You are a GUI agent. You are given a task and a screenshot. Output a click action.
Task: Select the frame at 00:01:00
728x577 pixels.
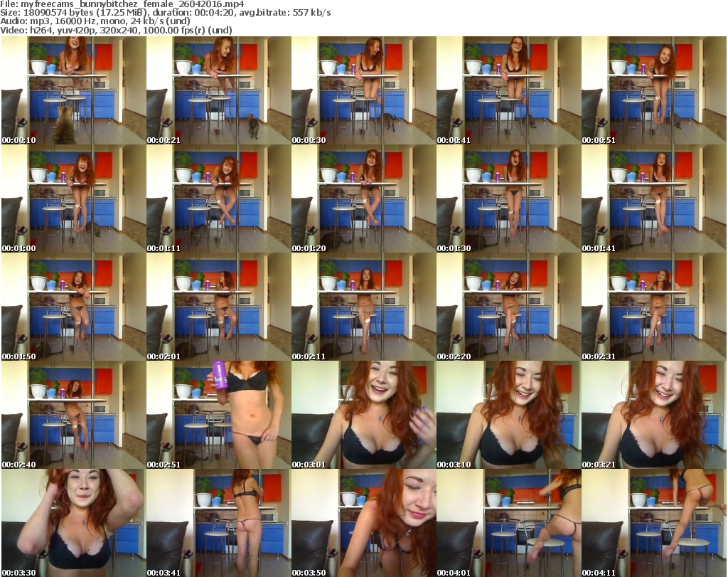pos(73,198)
